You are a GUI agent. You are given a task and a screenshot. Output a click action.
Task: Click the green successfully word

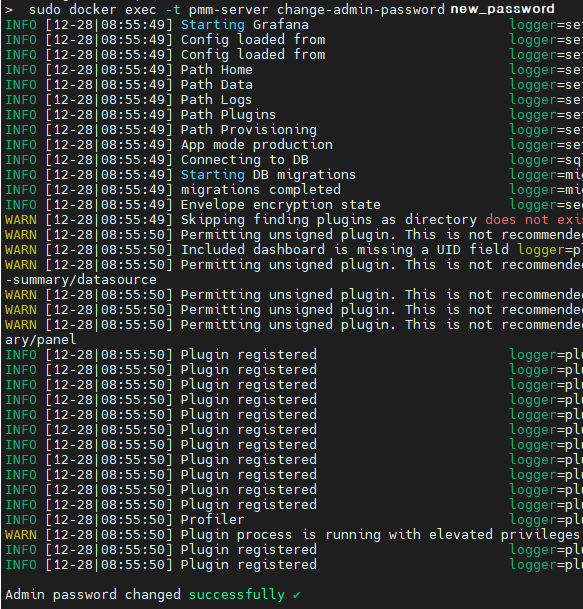coord(237,595)
